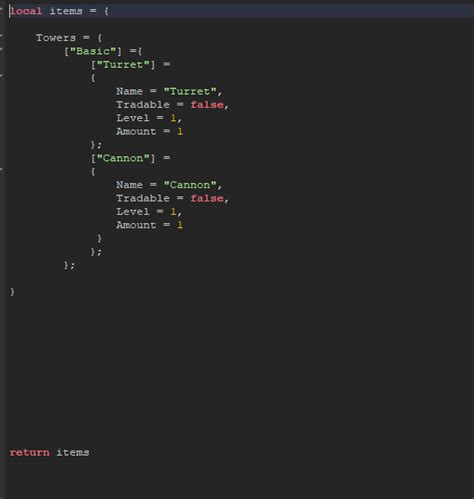
Task: Click the Amount value 1 in the Turret block
Action: tap(180, 131)
